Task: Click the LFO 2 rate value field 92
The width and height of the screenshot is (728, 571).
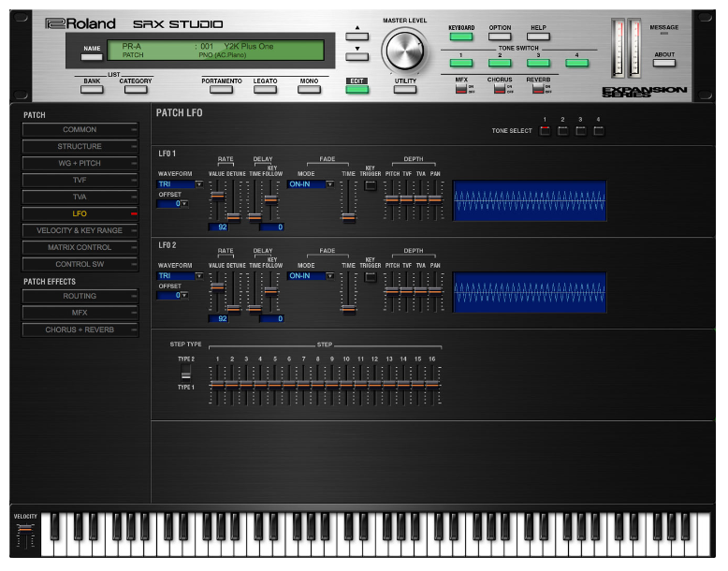Action: pos(218,318)
